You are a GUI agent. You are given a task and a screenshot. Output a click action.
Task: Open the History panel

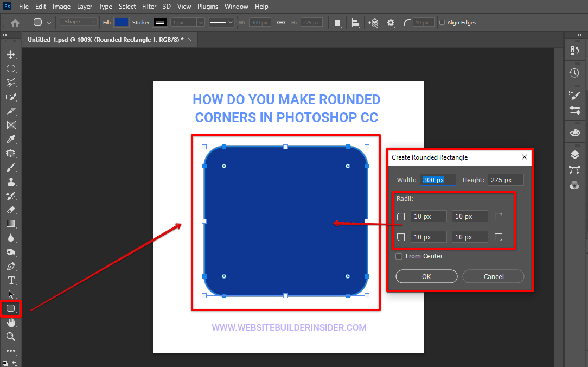coord(574,73)
